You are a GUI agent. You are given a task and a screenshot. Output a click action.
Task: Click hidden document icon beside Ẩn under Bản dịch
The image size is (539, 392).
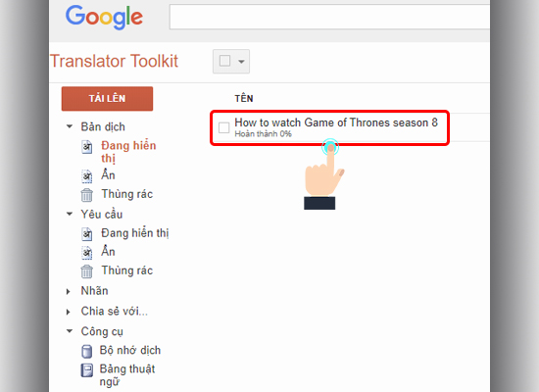(87, 176)
